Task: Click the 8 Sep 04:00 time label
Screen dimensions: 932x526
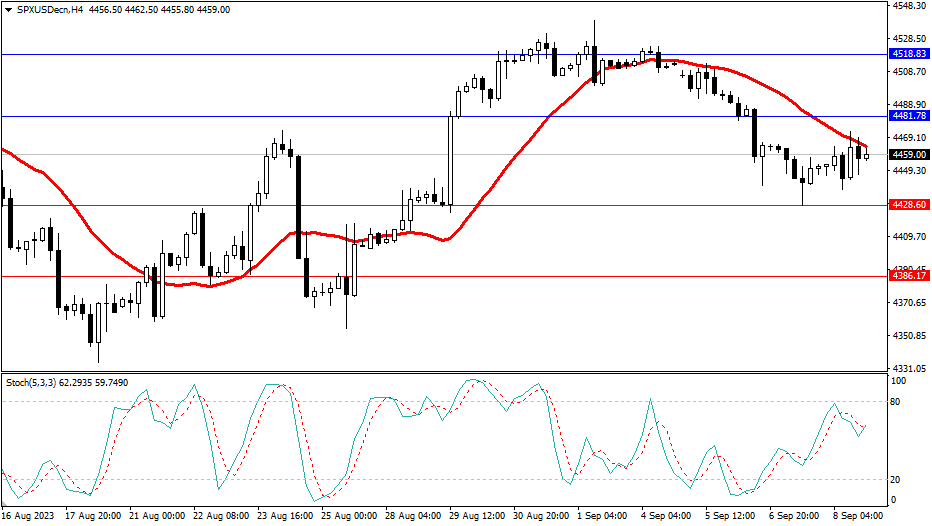Action: pyautogui.click(x=858, y=516)
